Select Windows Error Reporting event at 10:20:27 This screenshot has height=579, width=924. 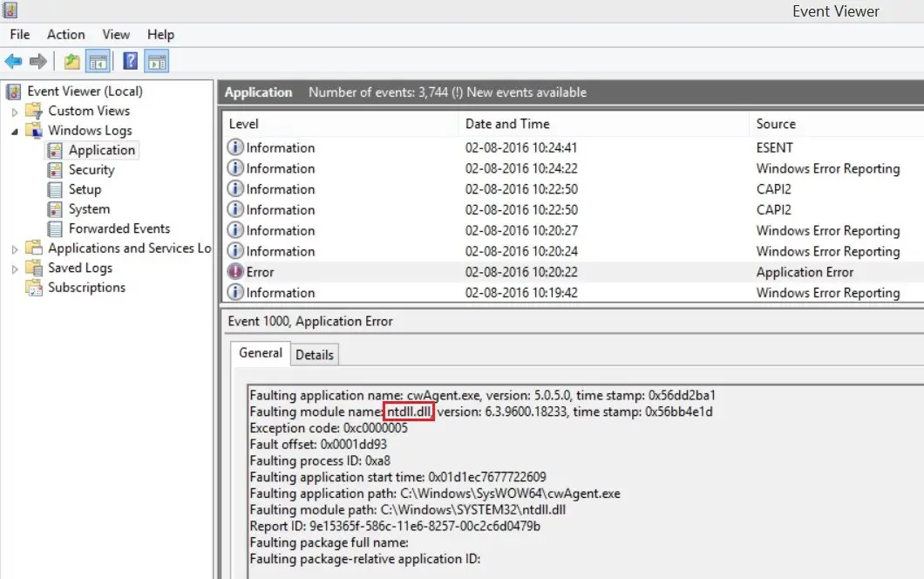(574, 230)
